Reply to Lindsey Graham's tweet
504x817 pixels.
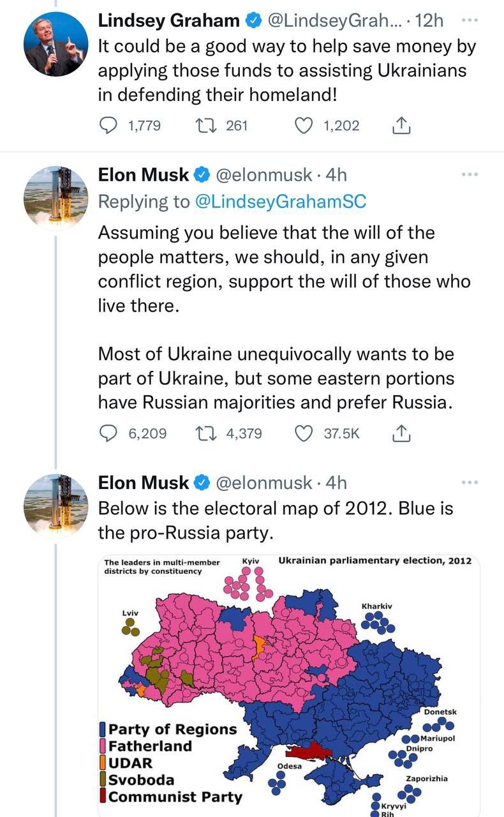click(110, 126)
